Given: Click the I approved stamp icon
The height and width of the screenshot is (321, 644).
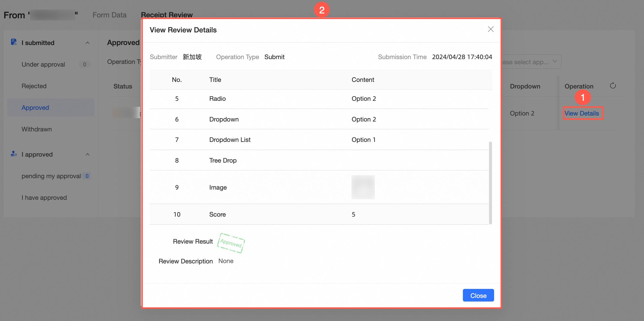Looking at the screenshot, I should coord(14,154).
